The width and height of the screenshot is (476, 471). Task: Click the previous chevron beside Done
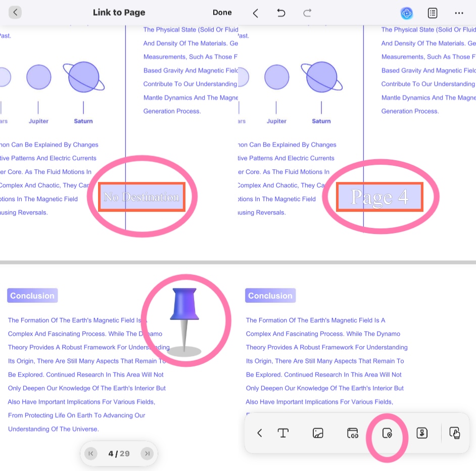pyautogui.click(x=256, y=13)
